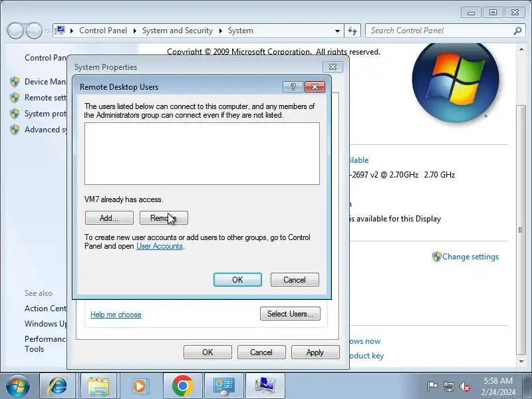Click the Advanced system settings shield icon

15,130
